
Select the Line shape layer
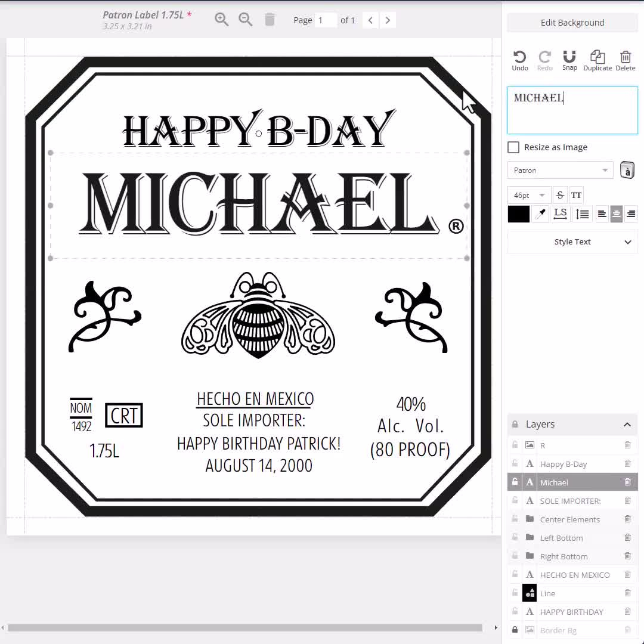[572, 593]
